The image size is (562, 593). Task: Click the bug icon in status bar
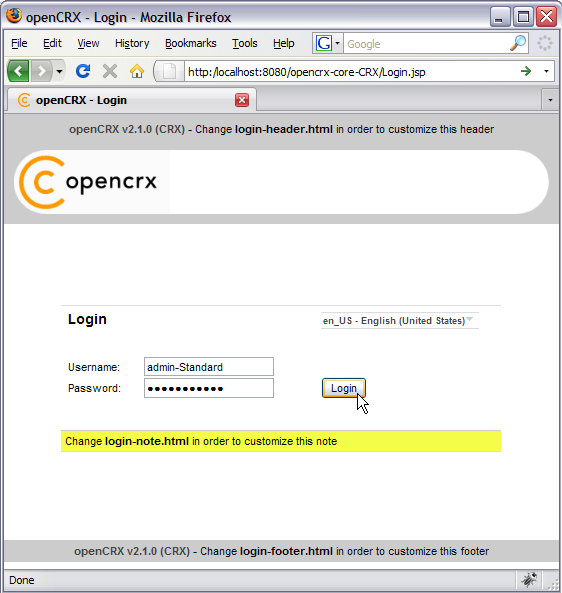click(x=529, y=579)
